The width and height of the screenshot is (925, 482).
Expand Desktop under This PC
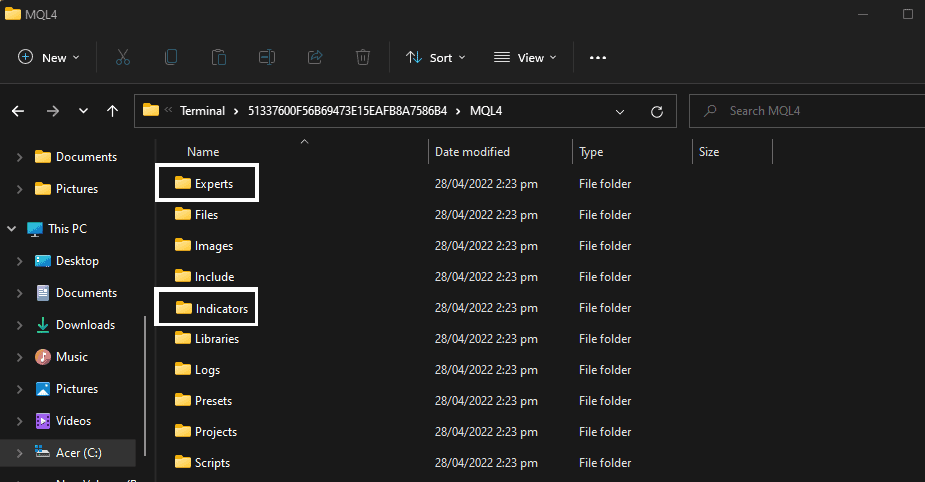click(x=19, y=261)
